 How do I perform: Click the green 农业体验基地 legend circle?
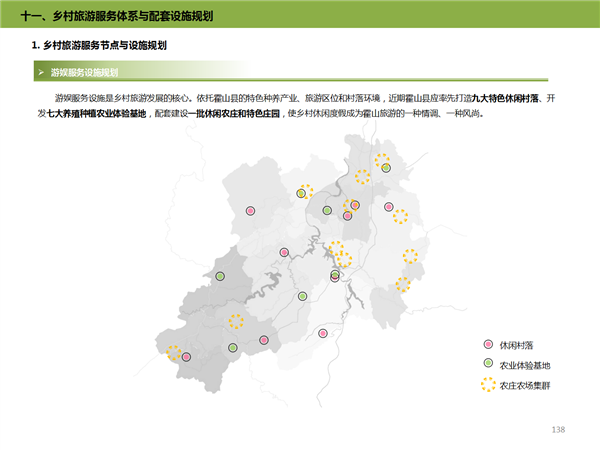tap(487, 363)
